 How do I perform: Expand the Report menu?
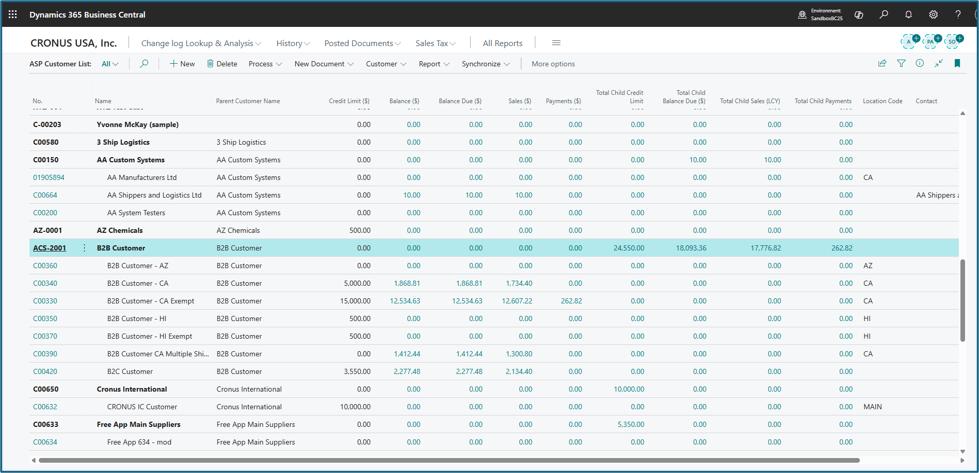(x=435, y=64)
